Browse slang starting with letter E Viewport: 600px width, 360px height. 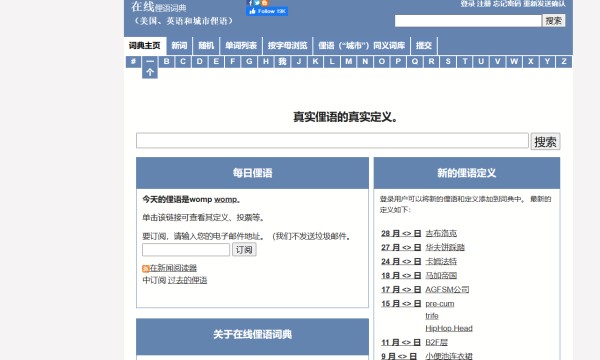pyautogui.click(x=216, y=62)
